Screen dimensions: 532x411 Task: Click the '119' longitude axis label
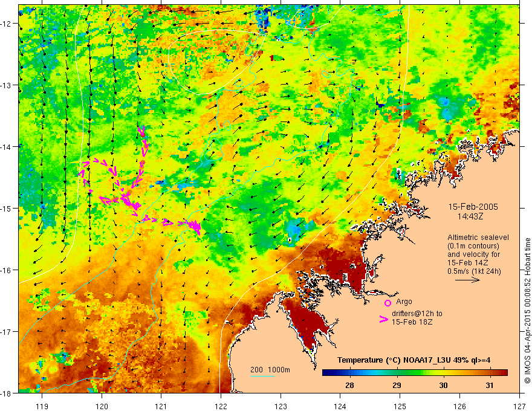(x=42, y=406)
